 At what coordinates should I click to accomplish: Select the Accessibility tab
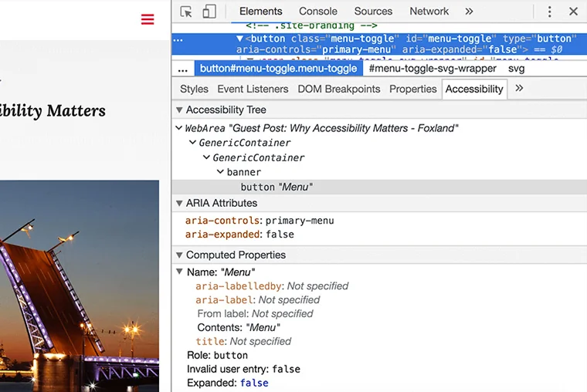[474, 89]
